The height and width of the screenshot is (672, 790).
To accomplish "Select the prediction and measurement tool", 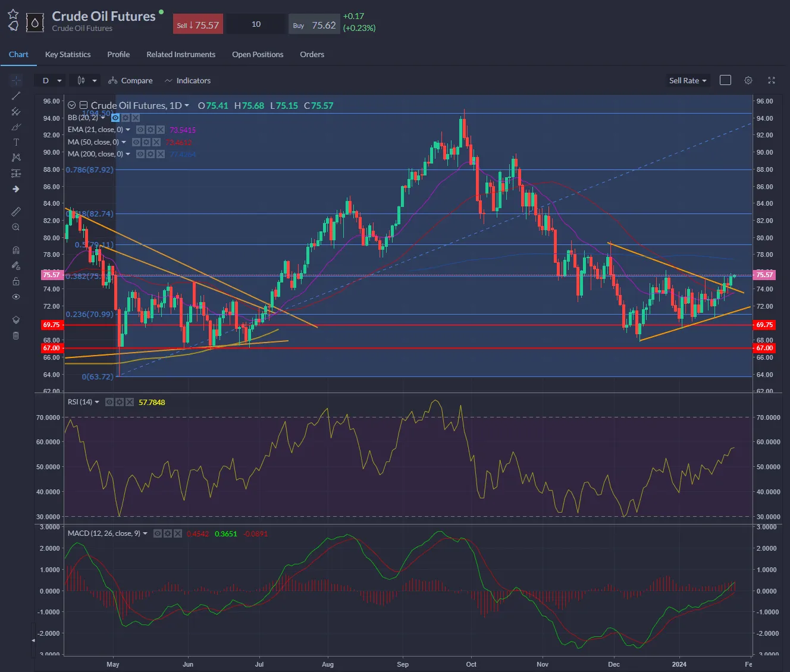I will (16, 173).
